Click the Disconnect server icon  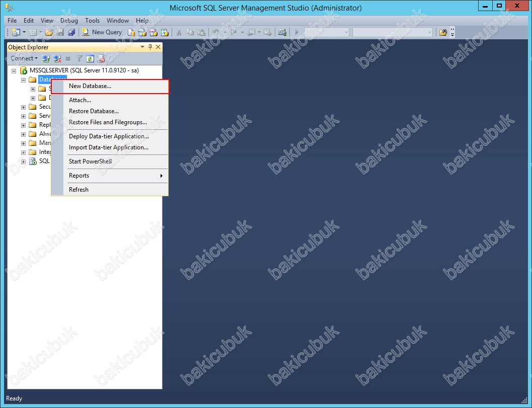point(57,59)
